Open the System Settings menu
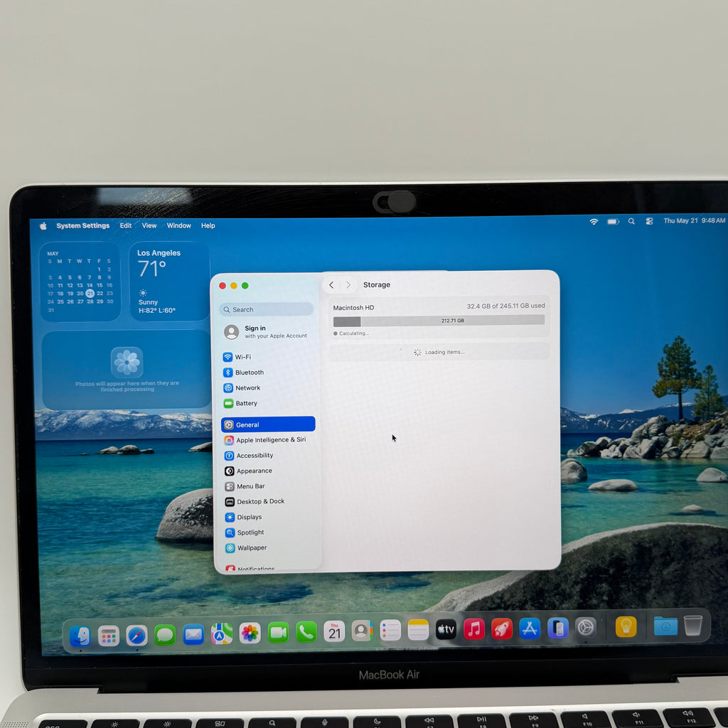The image size is (728, 728). tap(83, 225)
